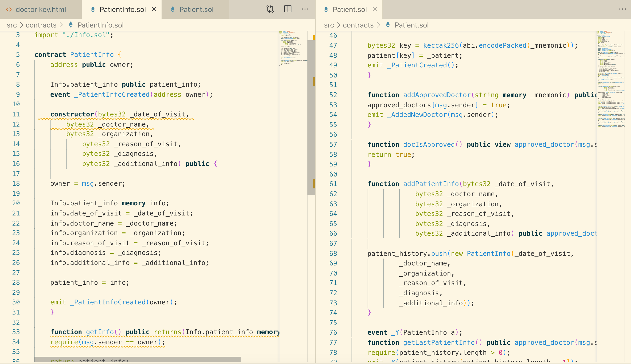Click the Solidity icon in right Patient.sol breadcrumb
Viewport: 631px width, 364px height.
click(x=388, y=25)
